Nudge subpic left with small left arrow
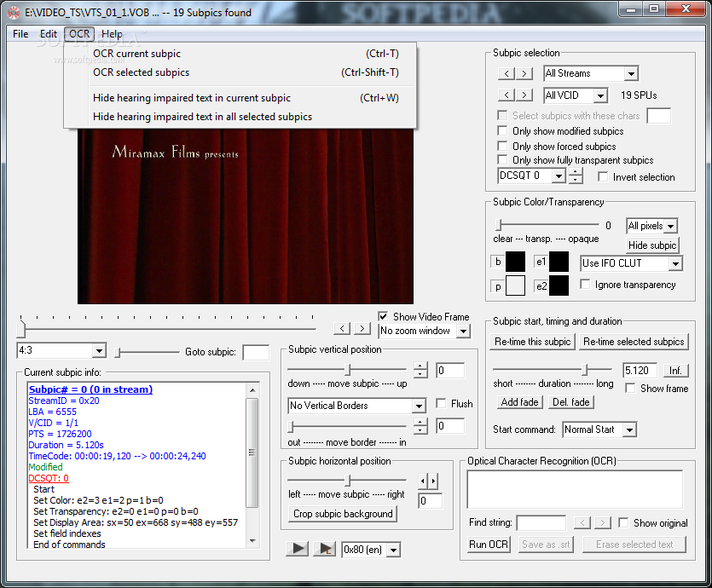The width and height of the screenshot is (712, 588). [x=423, y=481]
